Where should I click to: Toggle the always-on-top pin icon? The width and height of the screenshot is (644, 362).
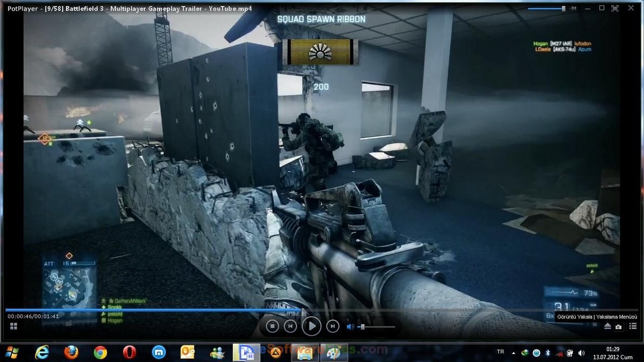pyautogui.click(x=574, y=8)
